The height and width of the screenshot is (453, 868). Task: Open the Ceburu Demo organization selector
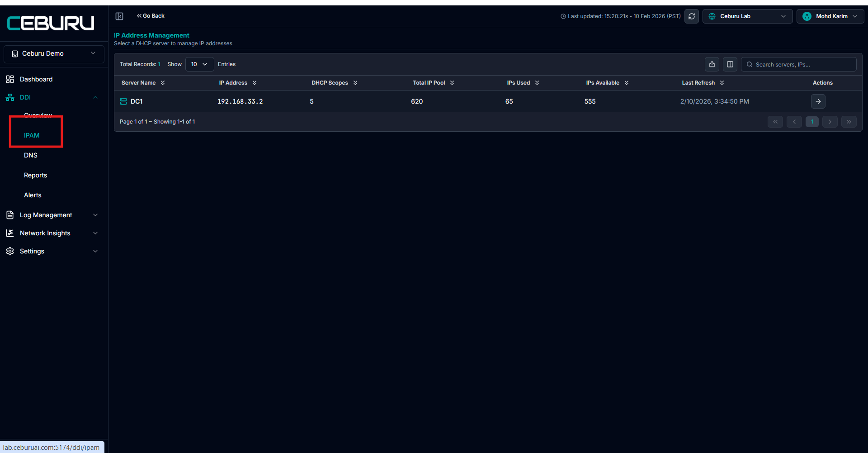[x=54, y=53]
